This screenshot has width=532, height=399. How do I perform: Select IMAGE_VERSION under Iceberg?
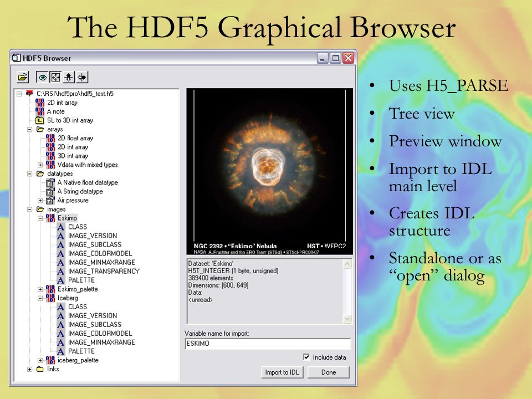pyautogui.click(x=93, y=315)
